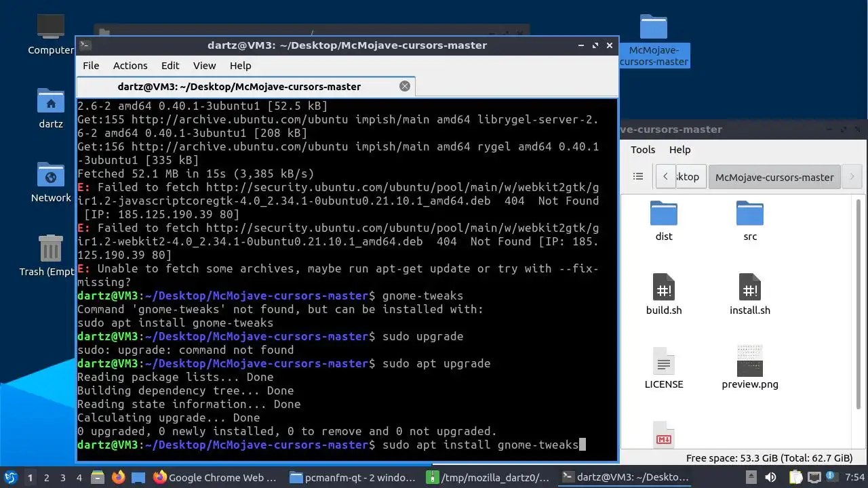Open the terminal Actions menu

coord(130,66)
